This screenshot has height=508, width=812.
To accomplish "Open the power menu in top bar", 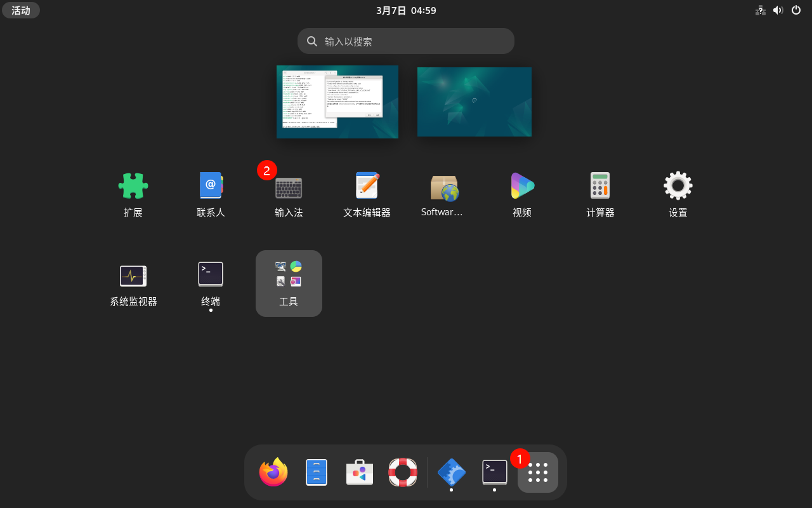I will pyautogui.click(x=796, y=10).
